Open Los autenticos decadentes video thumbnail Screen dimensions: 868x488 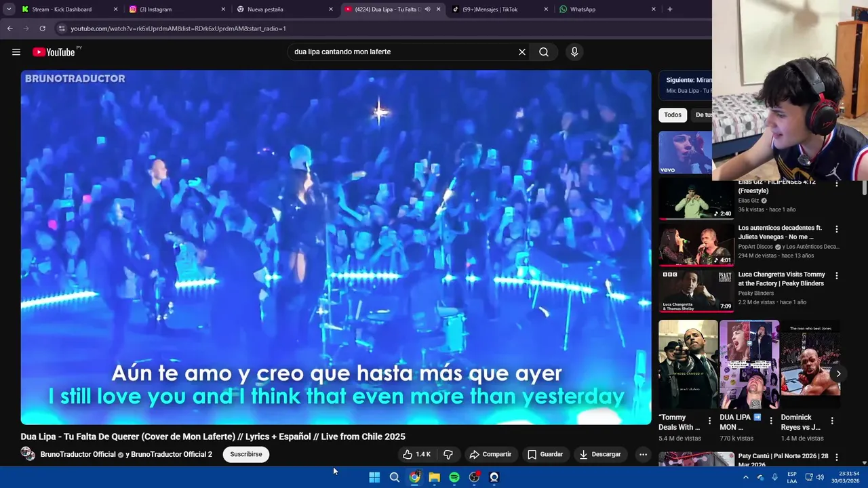click(696, 245)
